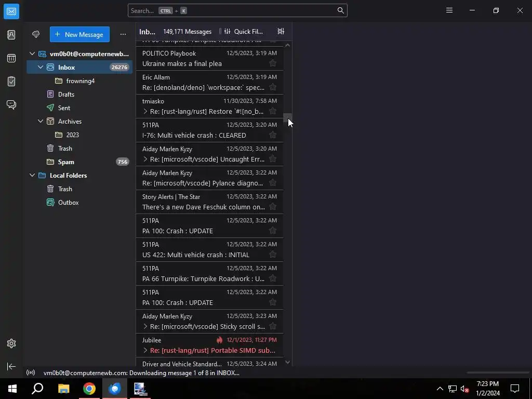The height and width of the screenshot is (399, 532).
Task: Expand the Sticky scroll thread
Action: (145, 326)
